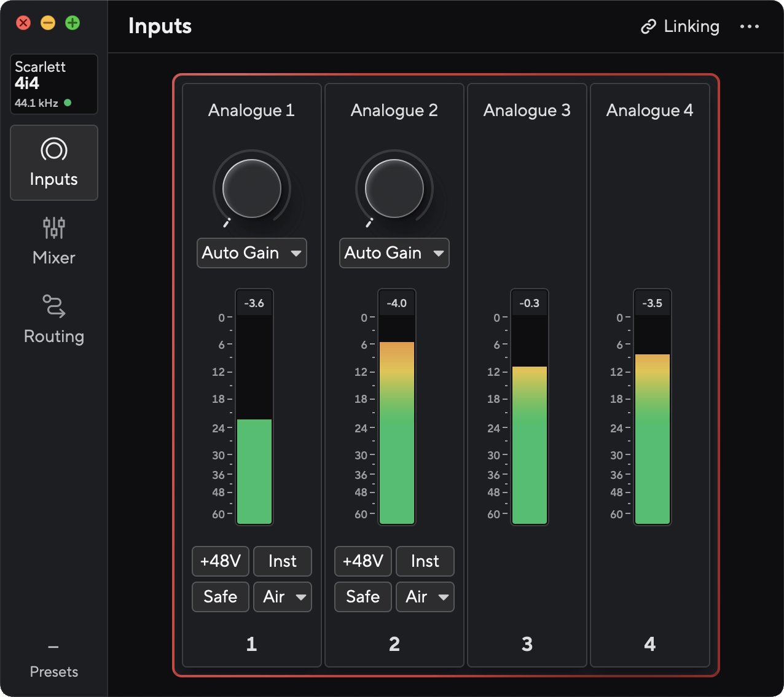Screen dimensions: 784x697
Task: Start Auto Gain on Analogue 1
Action: coord(241,253)
